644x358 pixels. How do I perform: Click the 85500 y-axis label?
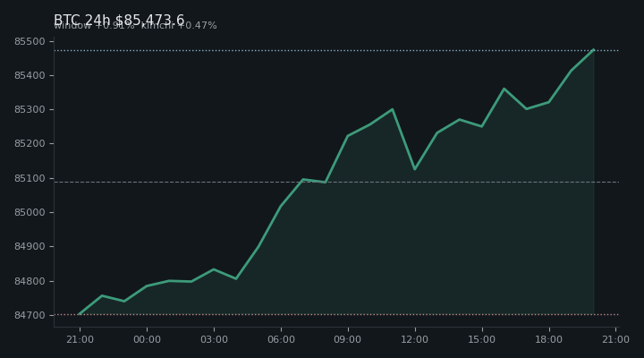30,41
